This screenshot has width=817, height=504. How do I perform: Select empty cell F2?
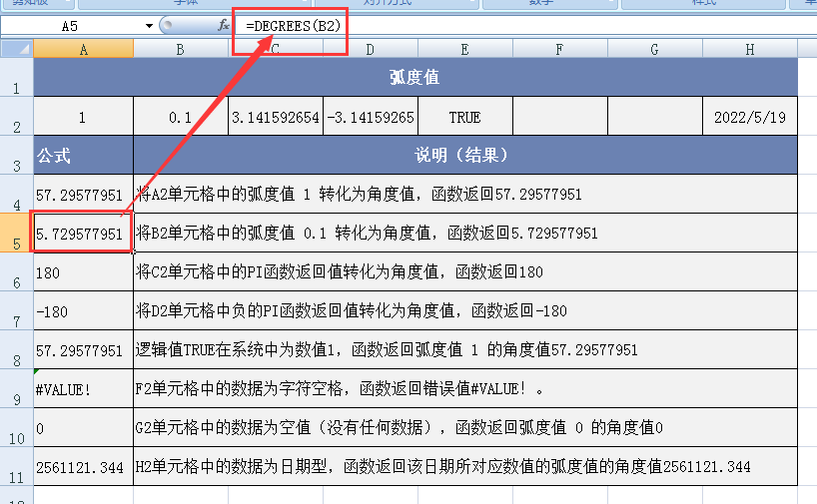click(559, 117)
